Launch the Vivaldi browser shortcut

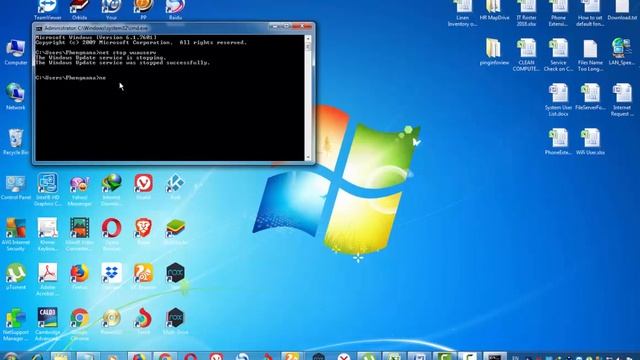point(143,186)
